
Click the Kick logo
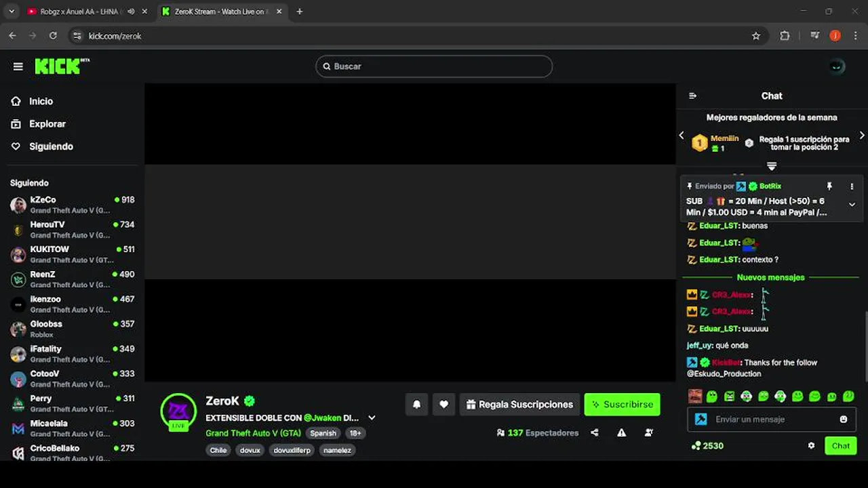[x=62, y=66]
